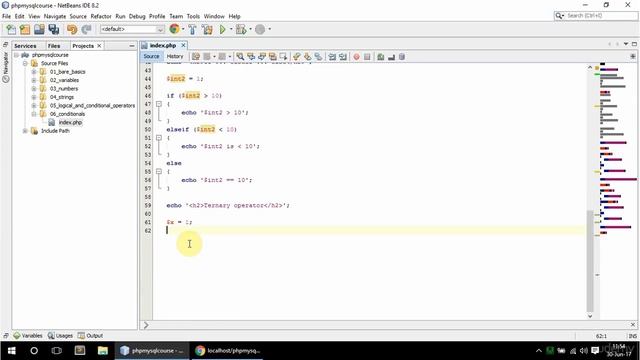Click the New Project toolbar icon
Screen dimensions: 640x360
[x=25, y=29]
